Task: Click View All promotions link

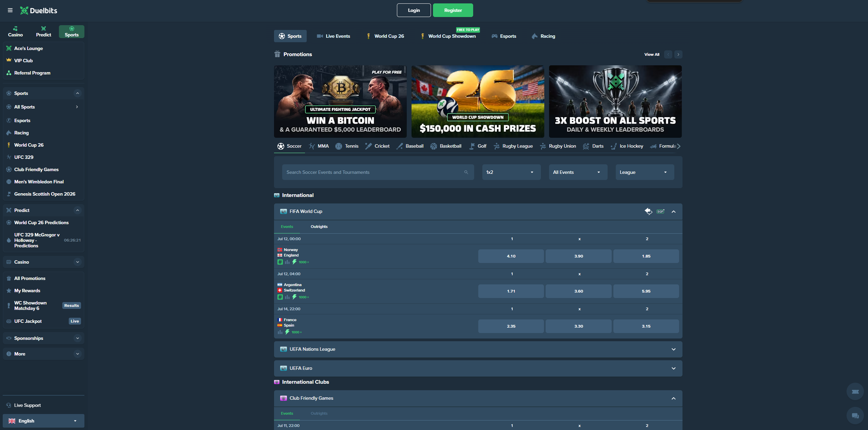Action: 652,54
